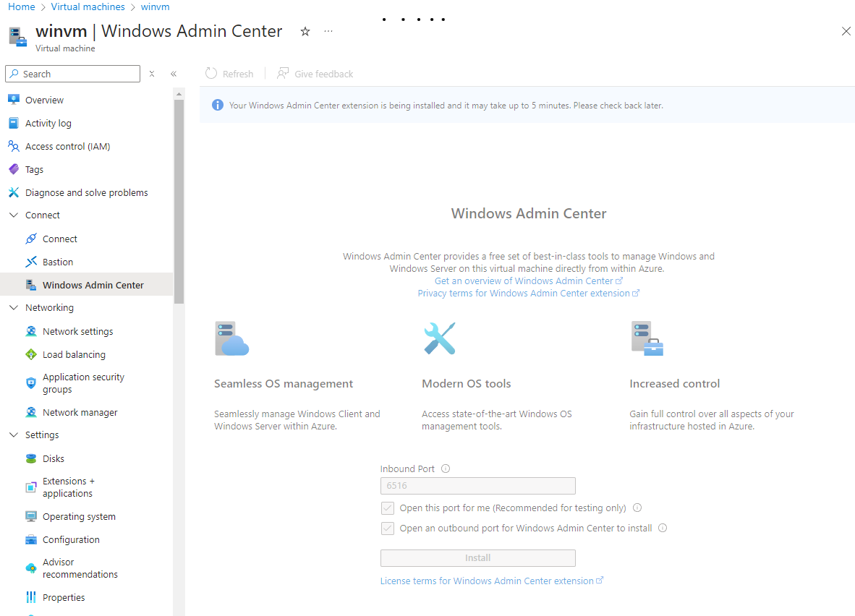
Task: Click the Inbound Port field showing 6516
Action: click(x=477, y=486)
